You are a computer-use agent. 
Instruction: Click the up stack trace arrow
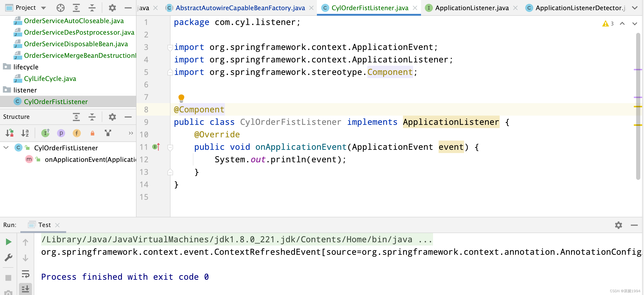[x=25, y=242]
